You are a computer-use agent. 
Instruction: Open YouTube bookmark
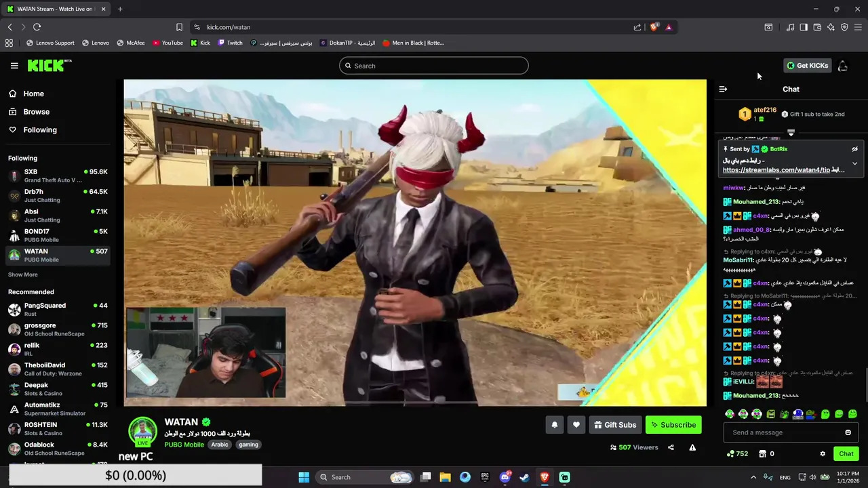(x=167, y=43)
